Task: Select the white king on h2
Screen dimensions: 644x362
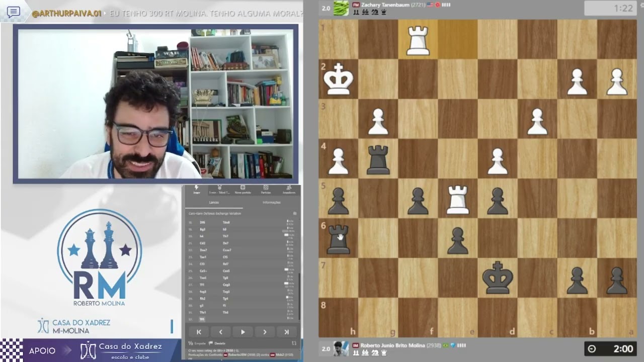Action: click(x=338, y=79)
